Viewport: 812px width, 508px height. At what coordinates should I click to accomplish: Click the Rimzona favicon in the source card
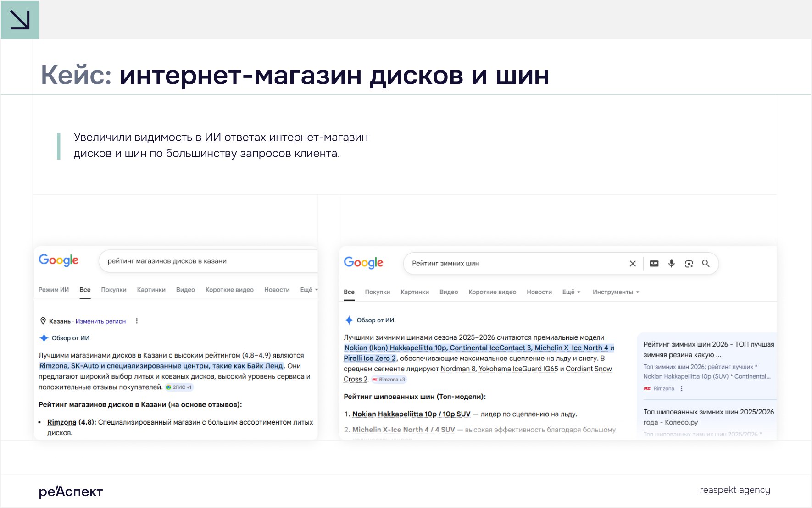click(647, 388)
